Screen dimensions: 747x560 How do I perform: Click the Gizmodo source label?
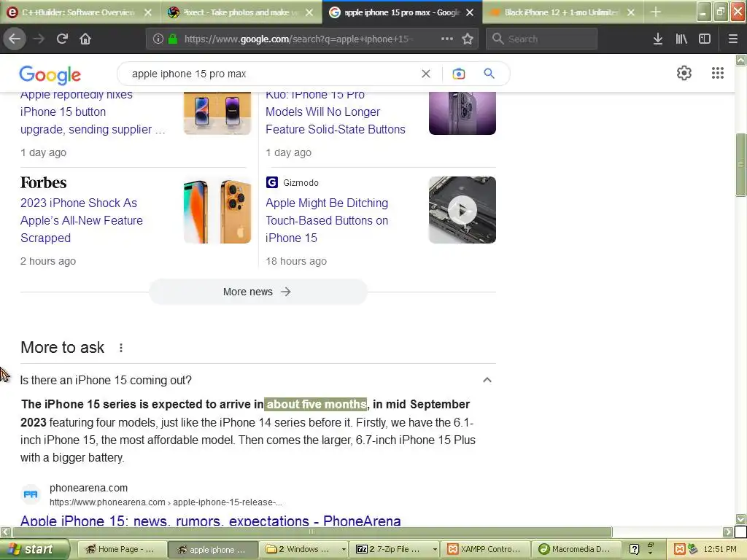point(301,183)
